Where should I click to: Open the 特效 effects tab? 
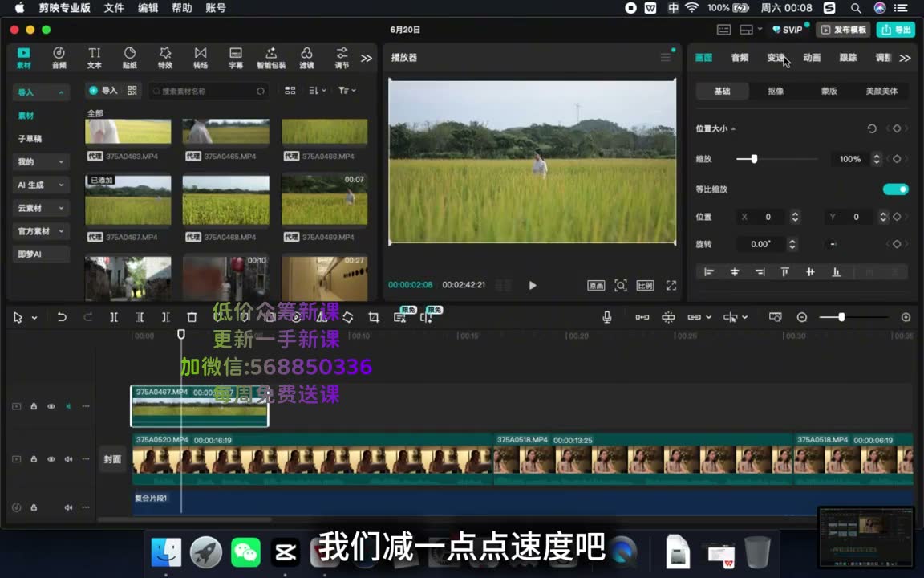pyautogui.click(x=165, y=58)
